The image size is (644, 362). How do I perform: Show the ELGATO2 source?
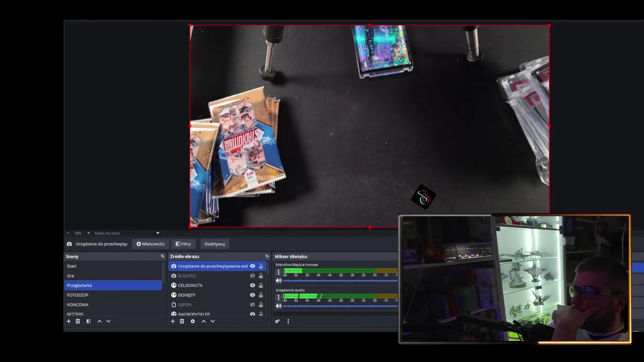[x=253, y=276]
